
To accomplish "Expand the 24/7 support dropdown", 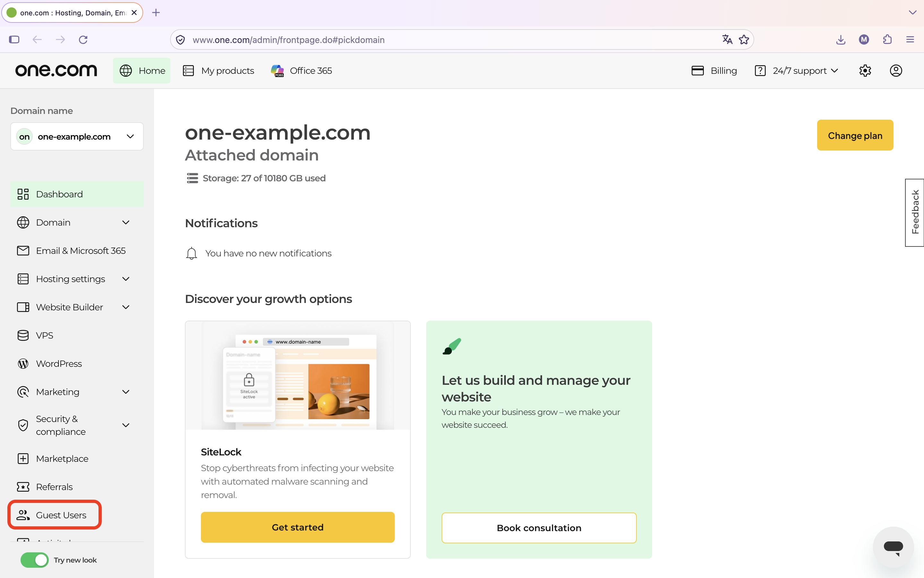I will 796,71.
